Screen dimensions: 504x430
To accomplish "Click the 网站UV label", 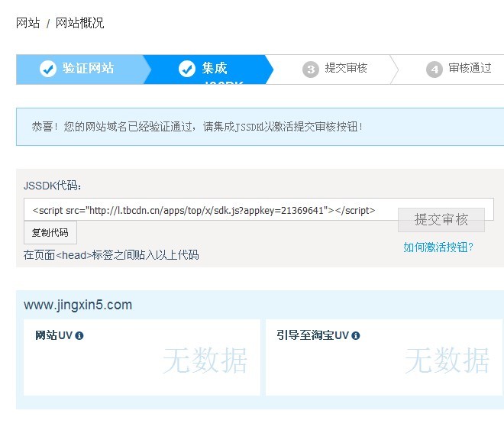I will (x=54, y=335).
